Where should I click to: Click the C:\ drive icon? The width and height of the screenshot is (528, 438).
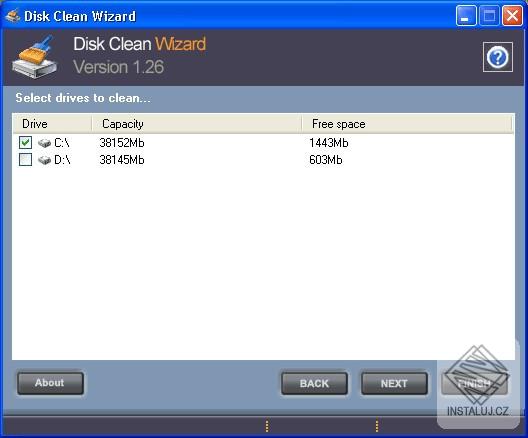[44, 143]
